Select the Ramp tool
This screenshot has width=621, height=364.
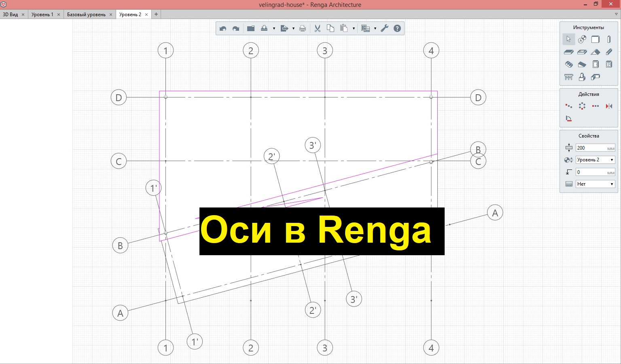582,64
